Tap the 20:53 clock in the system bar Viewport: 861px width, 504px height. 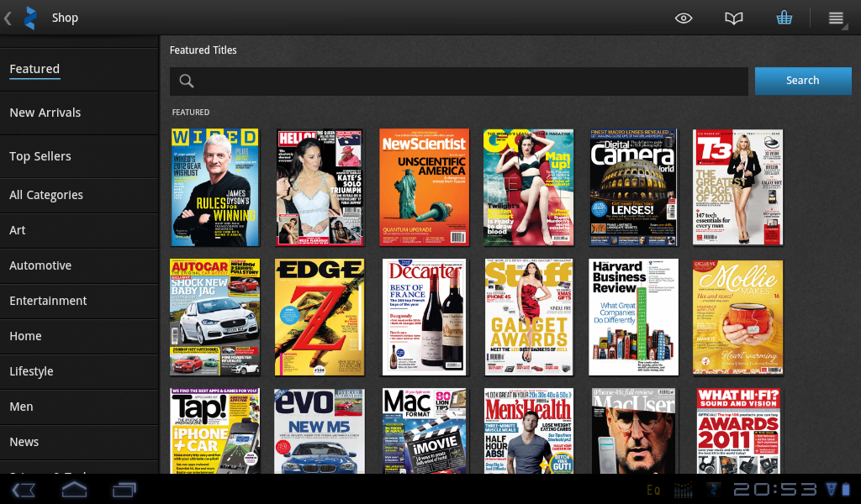click(x=776, y=489)
